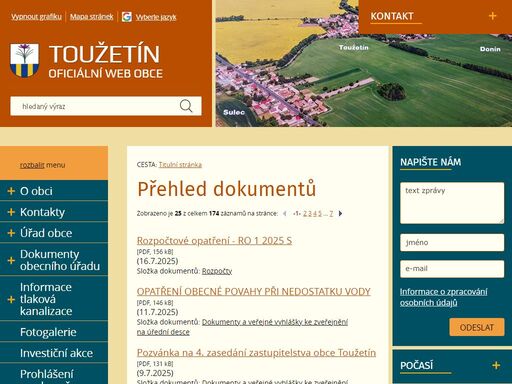
Task: Open the Fotogalerie menu item
Action: click(48, 332)
